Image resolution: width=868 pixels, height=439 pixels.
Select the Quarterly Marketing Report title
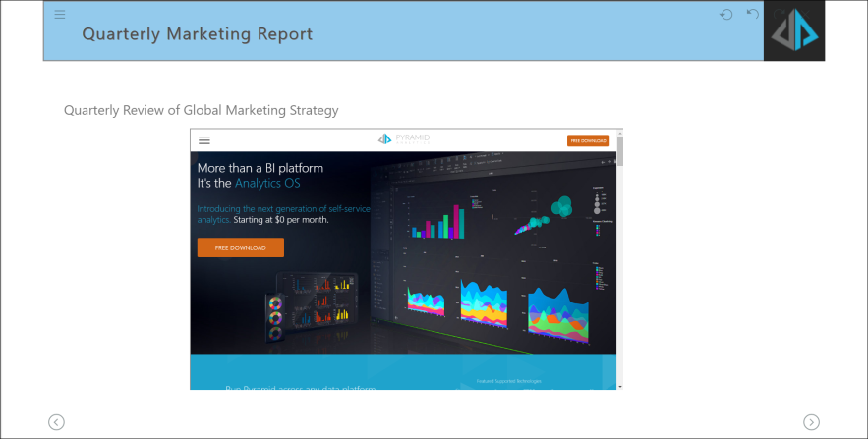click(197, 34)
